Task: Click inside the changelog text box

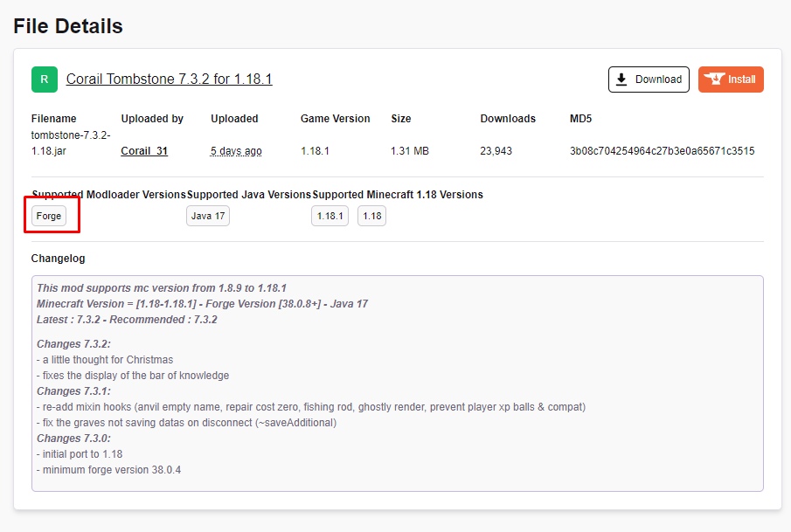Action: point(398,383)
